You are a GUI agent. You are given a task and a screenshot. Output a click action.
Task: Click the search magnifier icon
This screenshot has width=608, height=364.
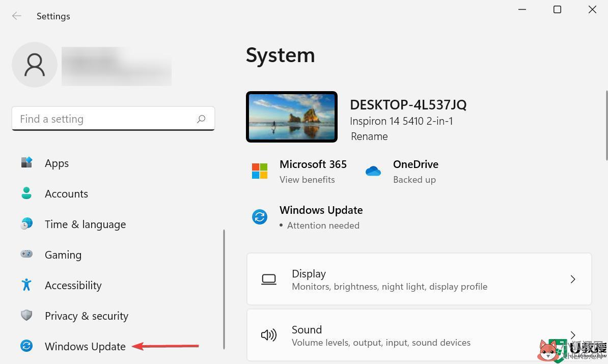201,119
